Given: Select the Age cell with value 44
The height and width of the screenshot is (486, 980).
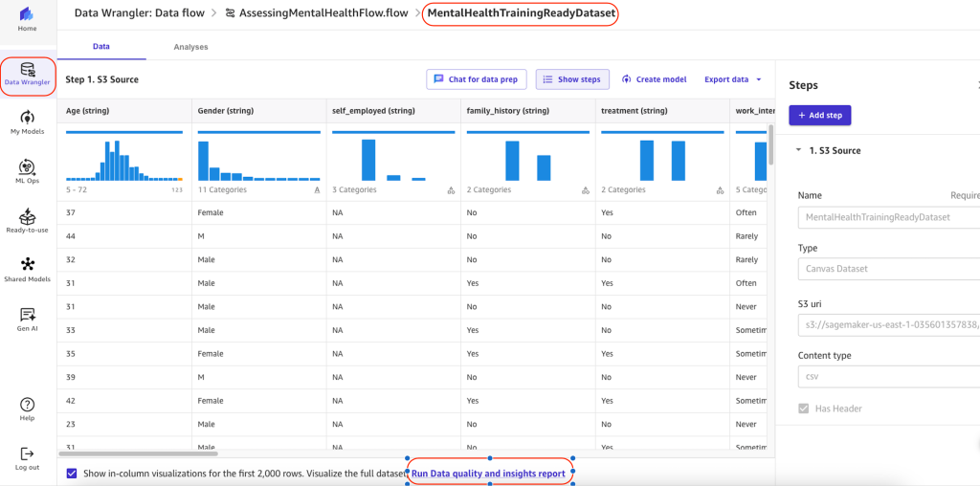Looking at the screenshot, I should (124, 236).
